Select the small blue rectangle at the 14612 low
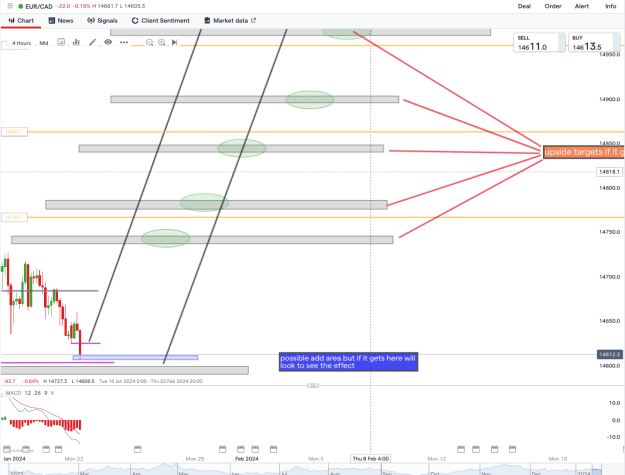 pyautogui.click(x=135, y=357)
